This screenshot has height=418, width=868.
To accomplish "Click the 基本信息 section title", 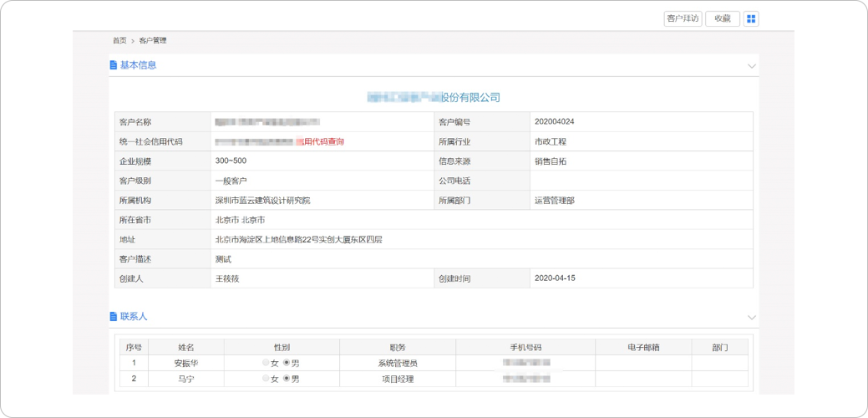I will 138,65.
